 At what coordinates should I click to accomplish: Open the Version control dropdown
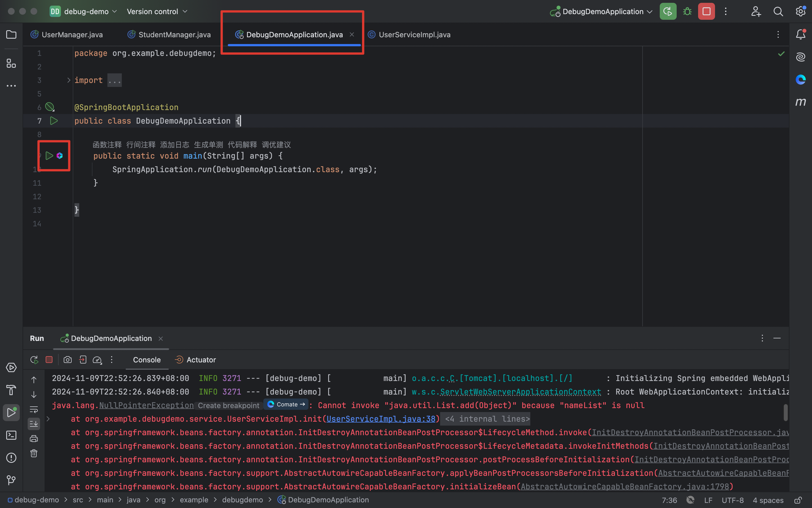pyautogui.click(x=157, y=11)
